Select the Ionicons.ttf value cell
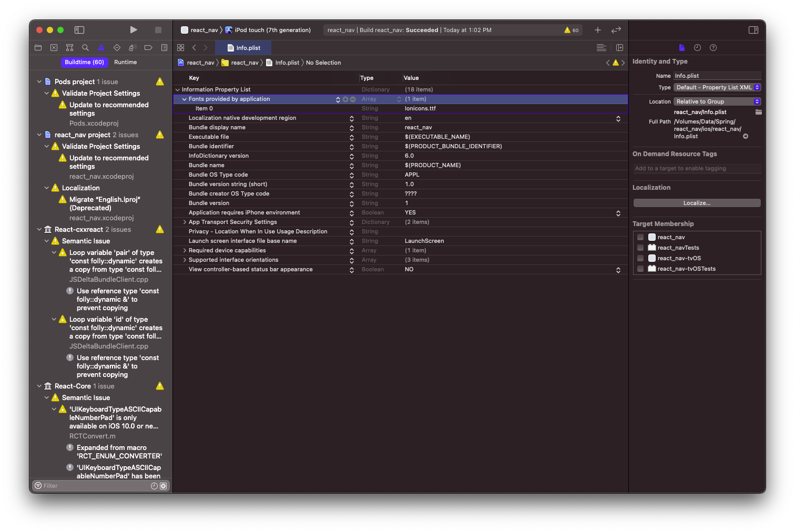Image resolution: width=795 pixels, height=532 pixels. (515, 108)
